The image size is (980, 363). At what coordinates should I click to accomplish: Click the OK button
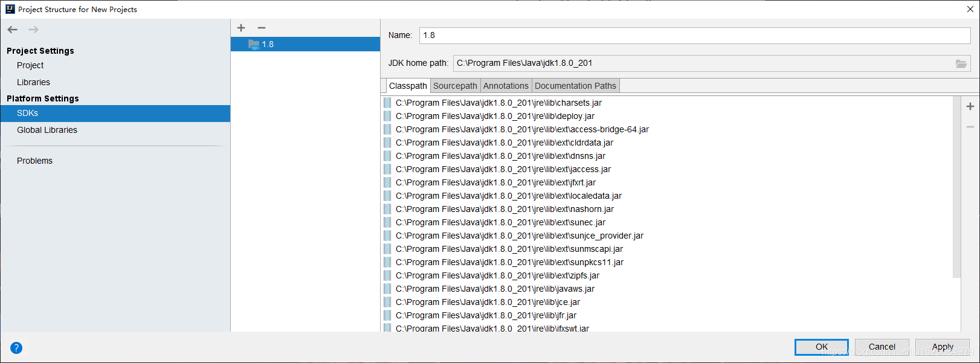(x=822, y=347)
